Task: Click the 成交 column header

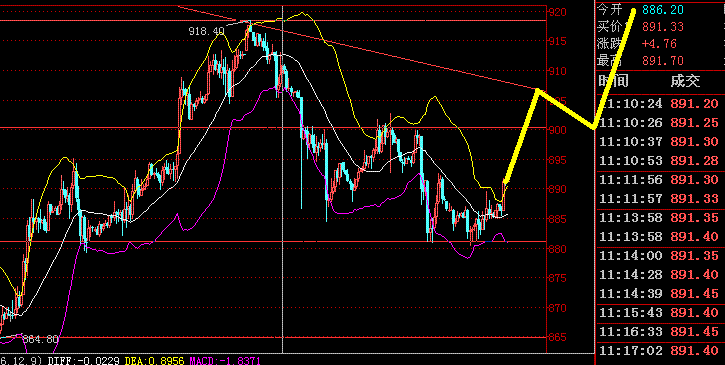Action: coord(686,81)
